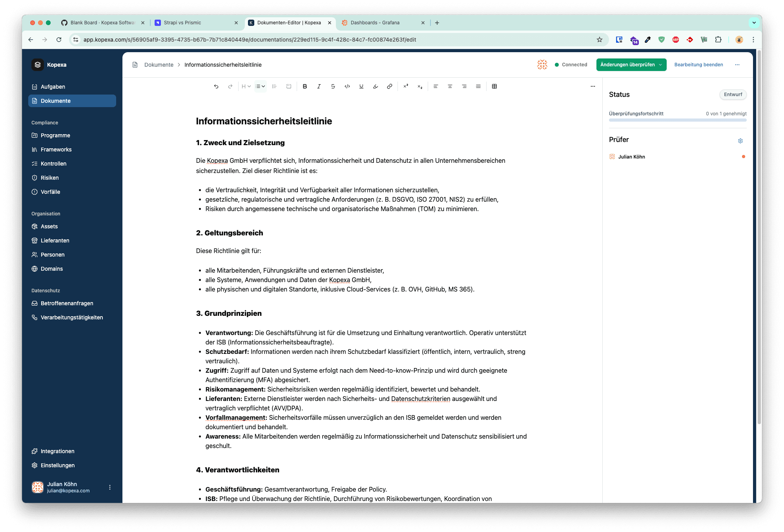The width and height of the screenshot is (784, 532).
Task: Apply italic formatting
Action: coord(319,86)
